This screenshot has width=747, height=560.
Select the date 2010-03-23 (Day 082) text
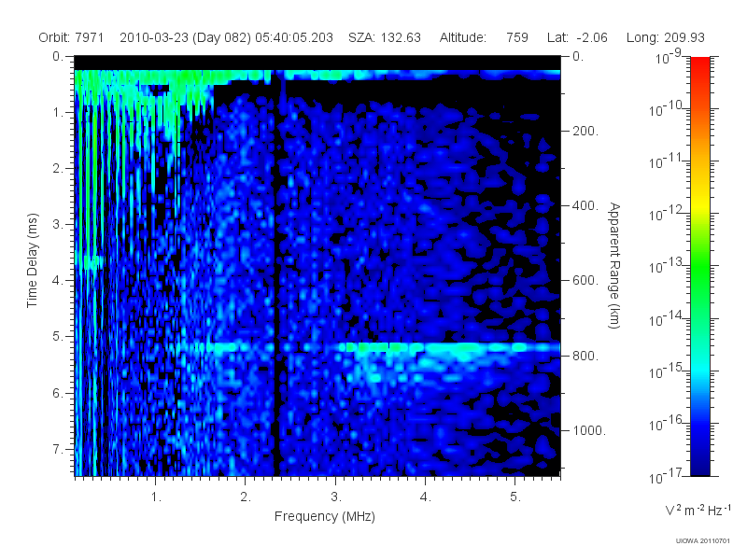185,37
